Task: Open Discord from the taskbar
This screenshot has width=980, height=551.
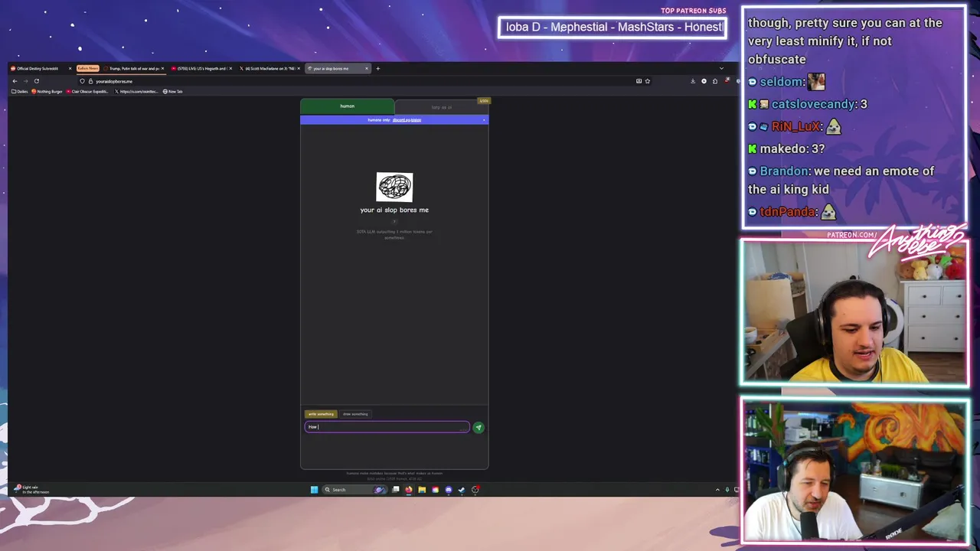Action: point(449,490)
